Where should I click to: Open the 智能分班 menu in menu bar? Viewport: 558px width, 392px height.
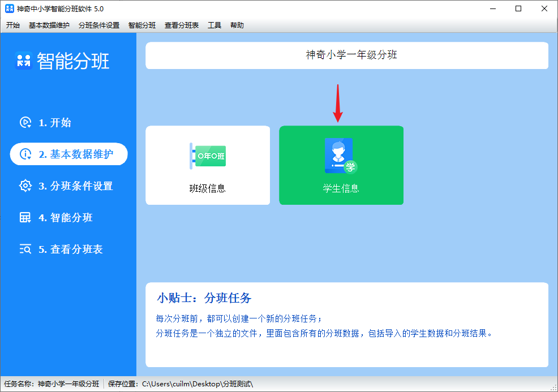142,25
